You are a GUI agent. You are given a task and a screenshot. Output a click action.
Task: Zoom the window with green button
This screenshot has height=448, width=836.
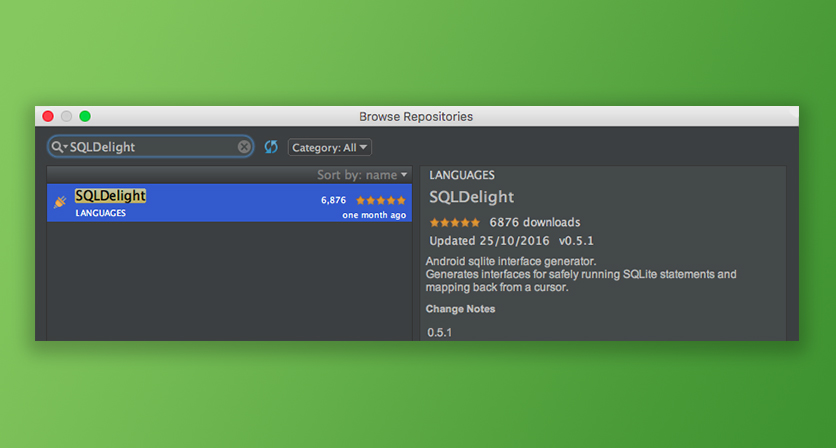coord(85,116)
